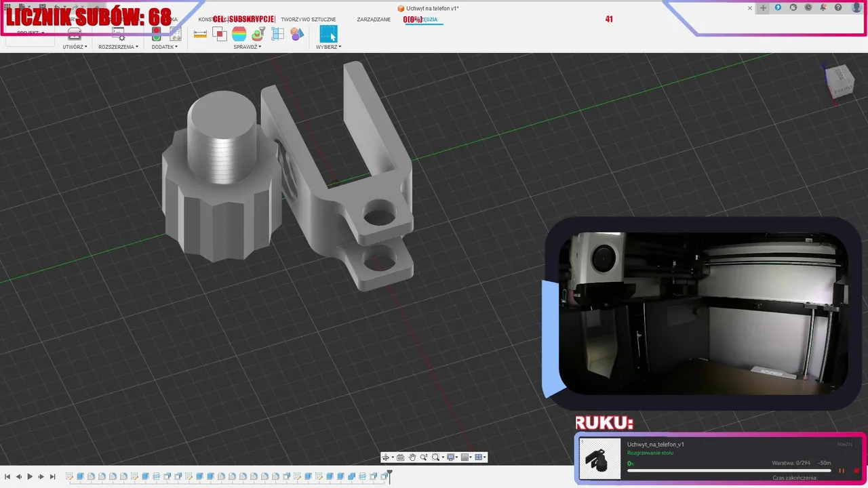Screen dimensions: 868x488
Task: Play the design timeline
Action: [x=30, y=477]
